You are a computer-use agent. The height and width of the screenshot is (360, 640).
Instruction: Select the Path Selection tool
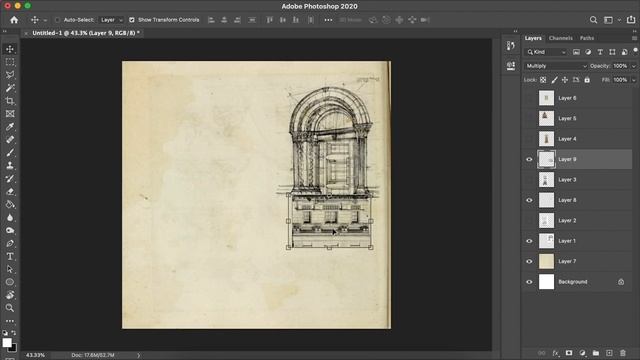pos(10,269)
